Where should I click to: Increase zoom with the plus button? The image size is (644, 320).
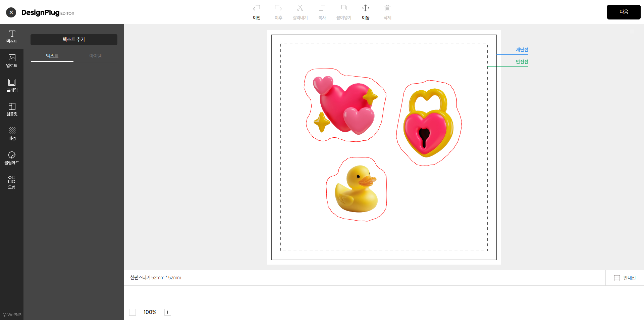click(x=168, y=312)
